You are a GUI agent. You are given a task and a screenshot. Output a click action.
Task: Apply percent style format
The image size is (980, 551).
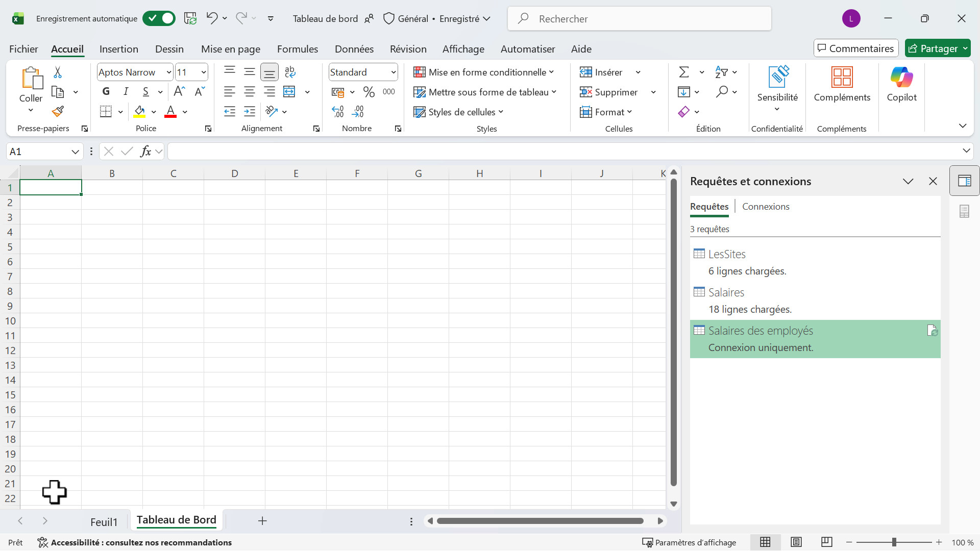[369, 92]
